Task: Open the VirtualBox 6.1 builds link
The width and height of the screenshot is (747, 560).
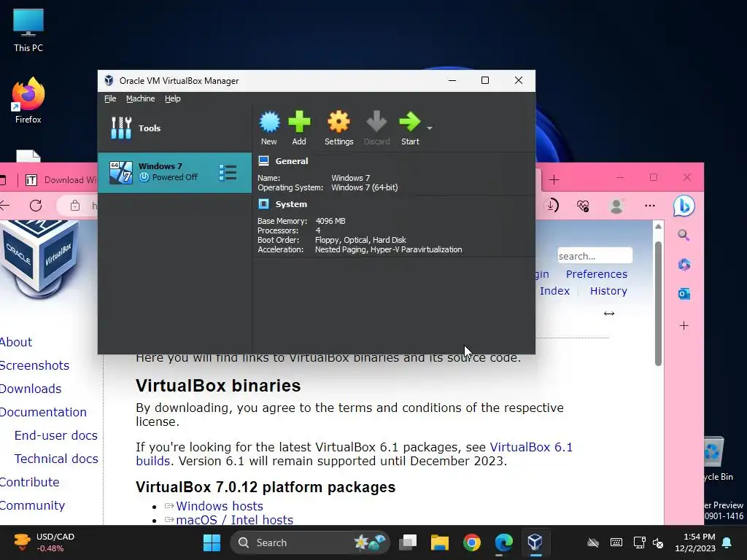Action: pos(531,448)
